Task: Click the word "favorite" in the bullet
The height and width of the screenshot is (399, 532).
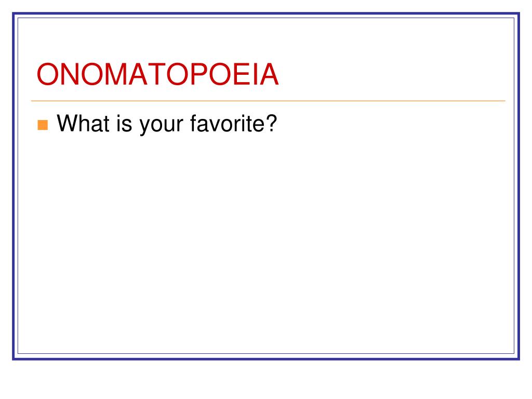Action: (227, 123)
